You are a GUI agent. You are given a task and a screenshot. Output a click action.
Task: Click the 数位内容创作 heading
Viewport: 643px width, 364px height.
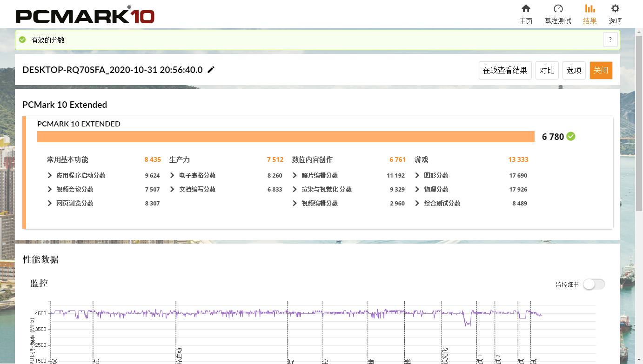coord(312,159)
